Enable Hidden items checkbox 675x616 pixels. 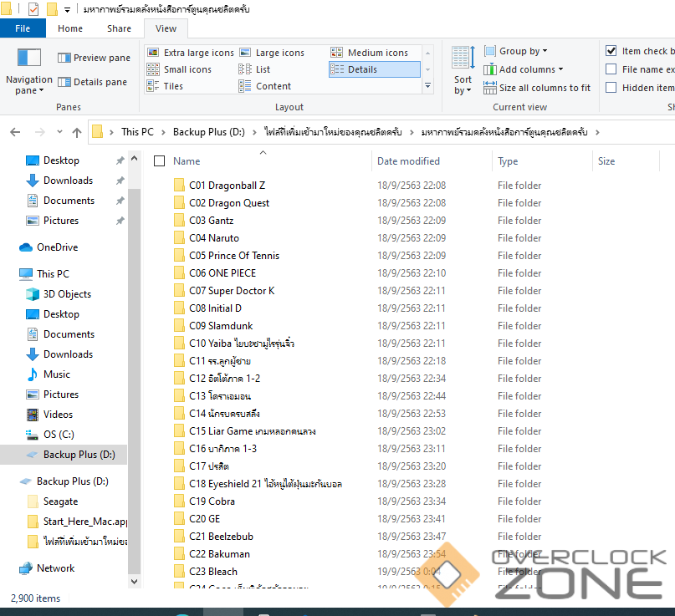point(611,88)
